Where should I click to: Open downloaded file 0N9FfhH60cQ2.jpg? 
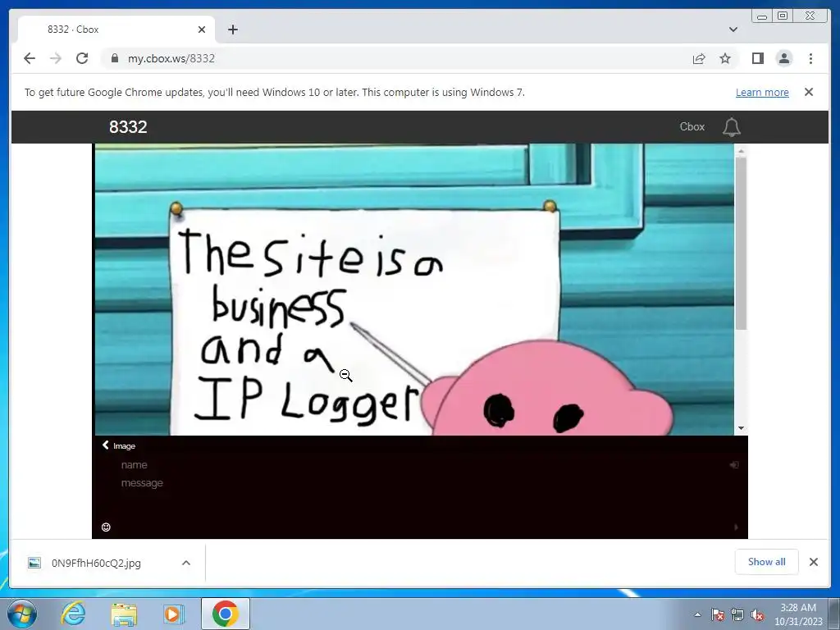coord(96,563)
